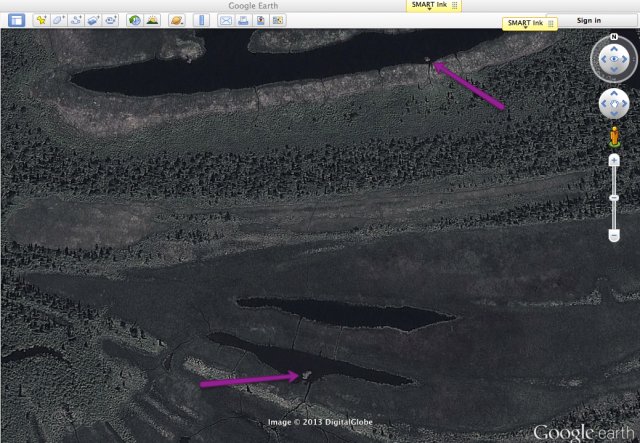This screenshot has height=443, width=640.
Task: Toggle the sidebar panel button
Action: coord(16,20)
